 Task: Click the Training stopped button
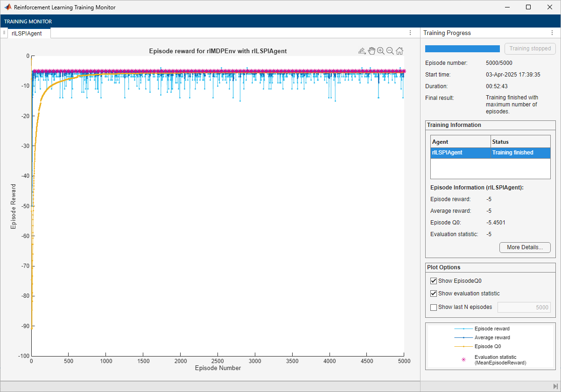coord(530,49)
